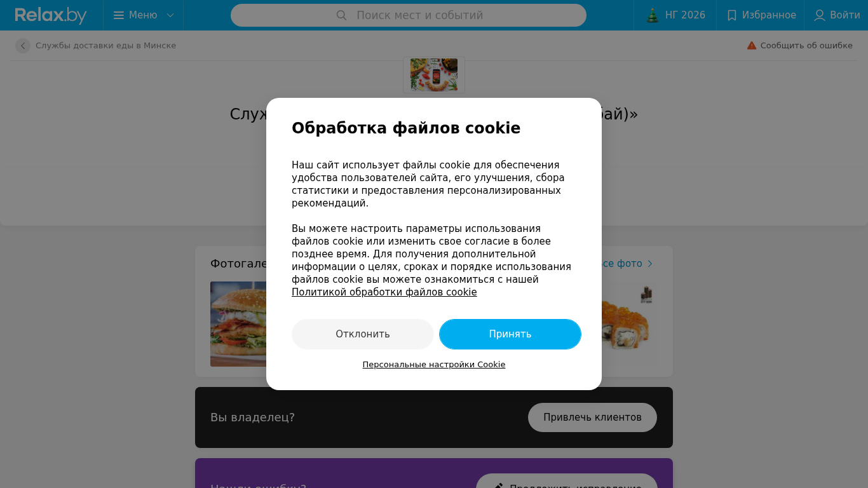Click Сообщить об ошибке link
This screenshot has height=488, width=868.
point(806,46)
